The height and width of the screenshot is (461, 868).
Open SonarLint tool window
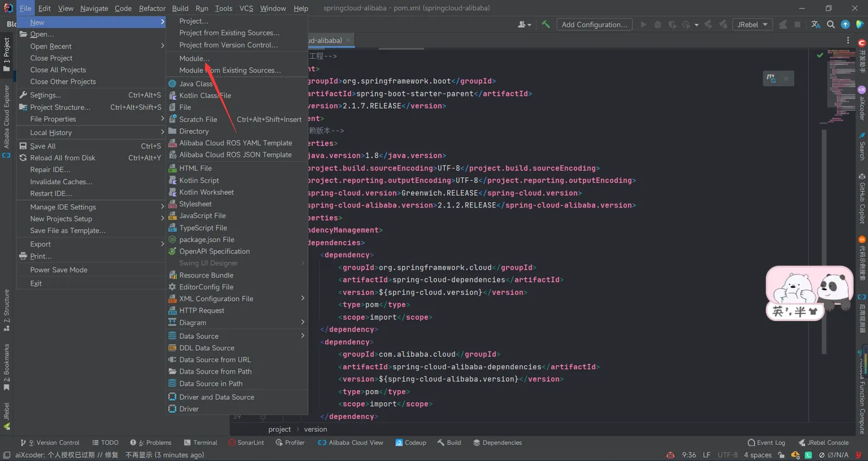click(x=246, y=442)
